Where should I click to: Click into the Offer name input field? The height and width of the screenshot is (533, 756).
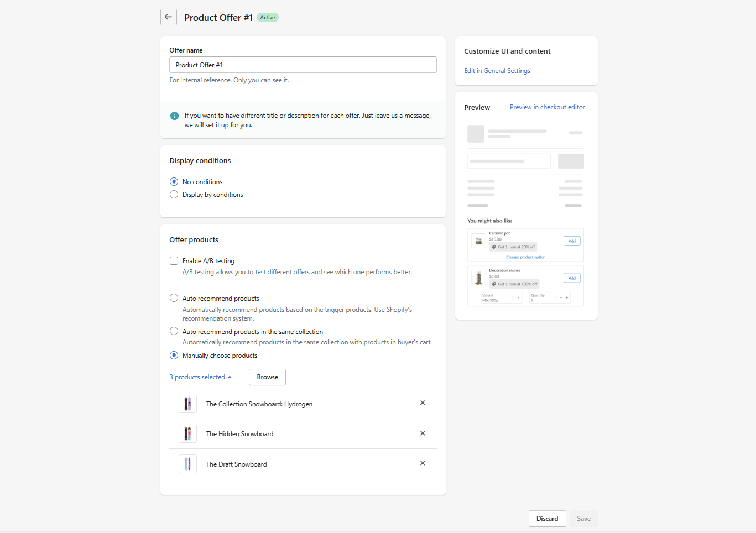(x=303, y=65)
